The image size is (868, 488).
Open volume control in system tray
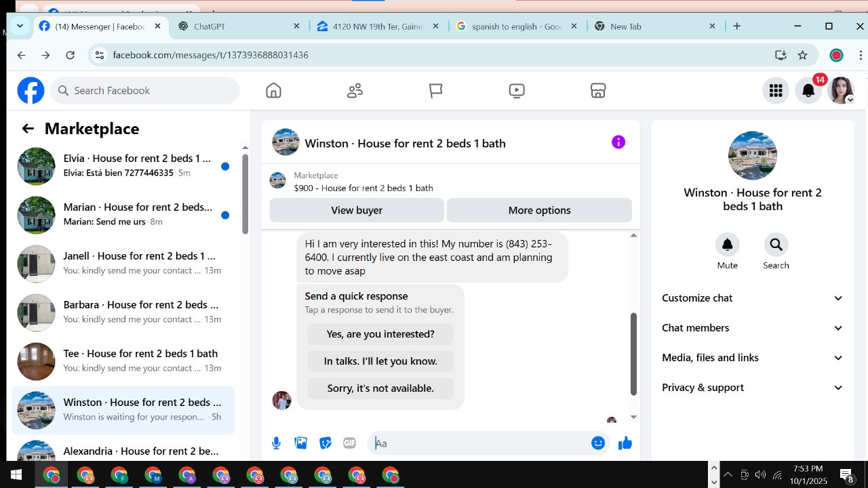click(760, 475)
